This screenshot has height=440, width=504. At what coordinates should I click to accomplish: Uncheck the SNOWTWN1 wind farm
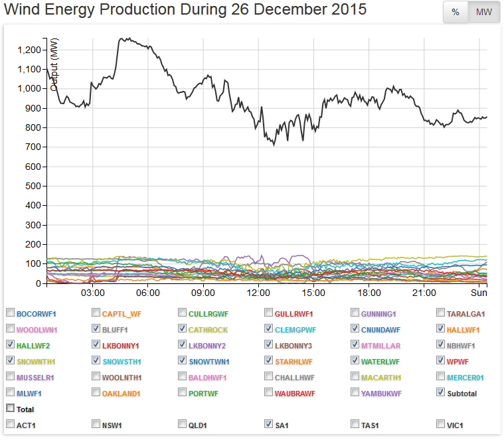(x=183, y=360)
